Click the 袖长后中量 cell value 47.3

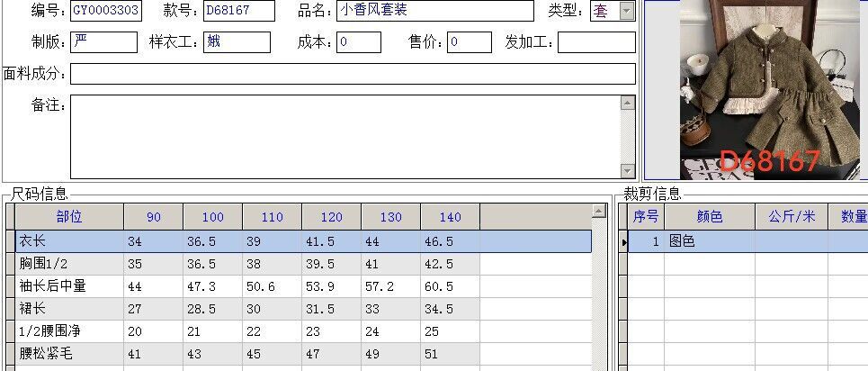(x=212, y=286)
